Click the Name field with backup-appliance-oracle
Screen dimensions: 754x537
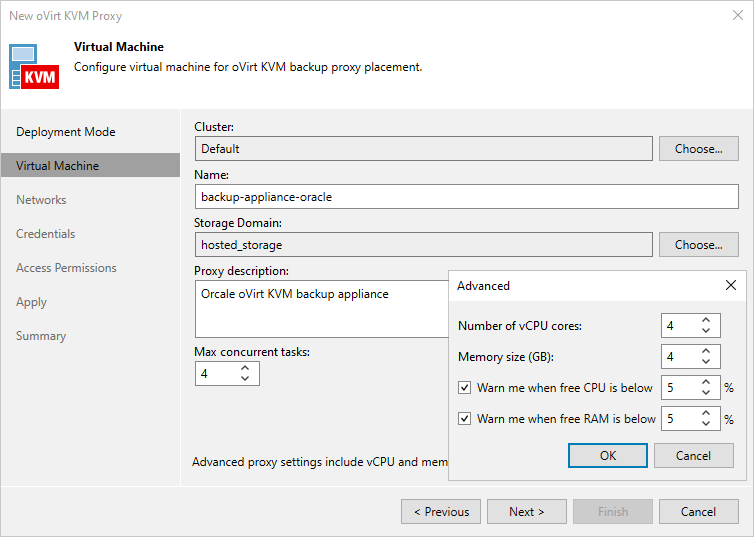[x=466, y=197]
